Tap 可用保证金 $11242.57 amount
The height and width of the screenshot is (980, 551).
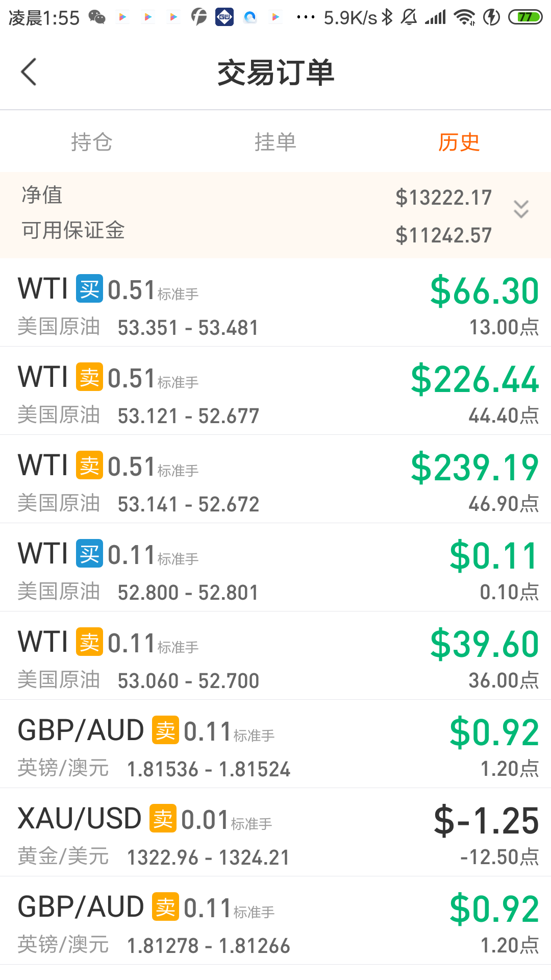[x=443, y=235]
